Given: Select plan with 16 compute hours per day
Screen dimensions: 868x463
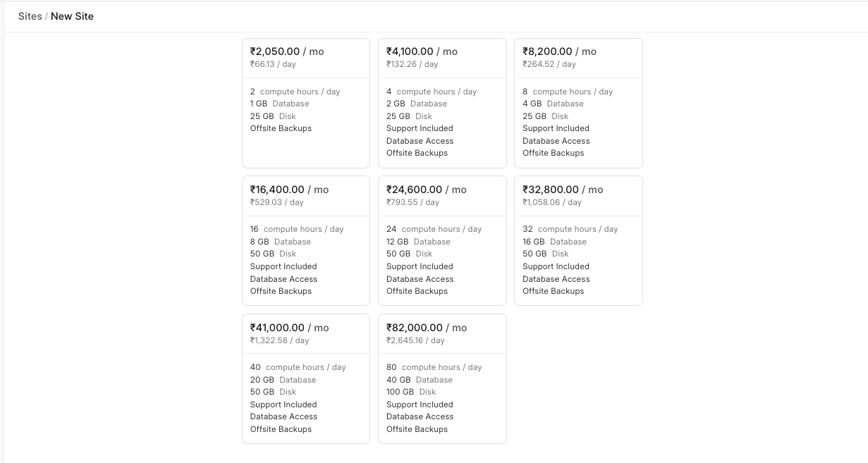Looking at the screenshot, I should (x=297, y=229).
